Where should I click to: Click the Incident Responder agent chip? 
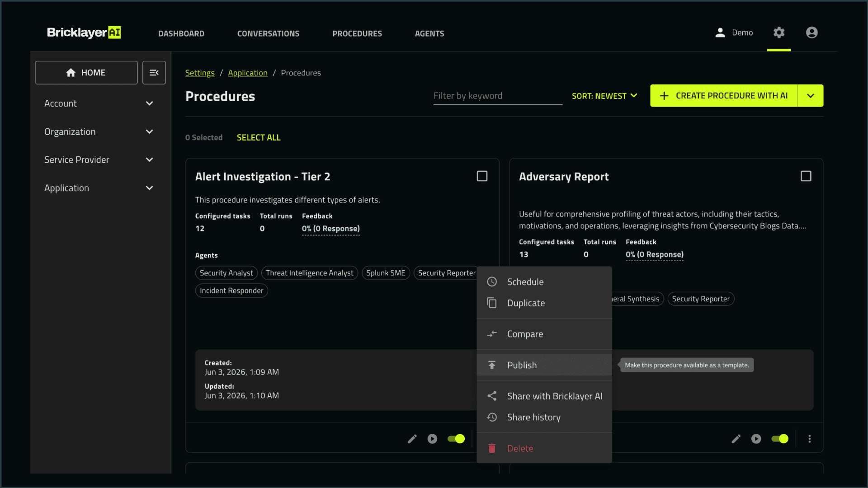pyautogui.click(x=231, y=291)
